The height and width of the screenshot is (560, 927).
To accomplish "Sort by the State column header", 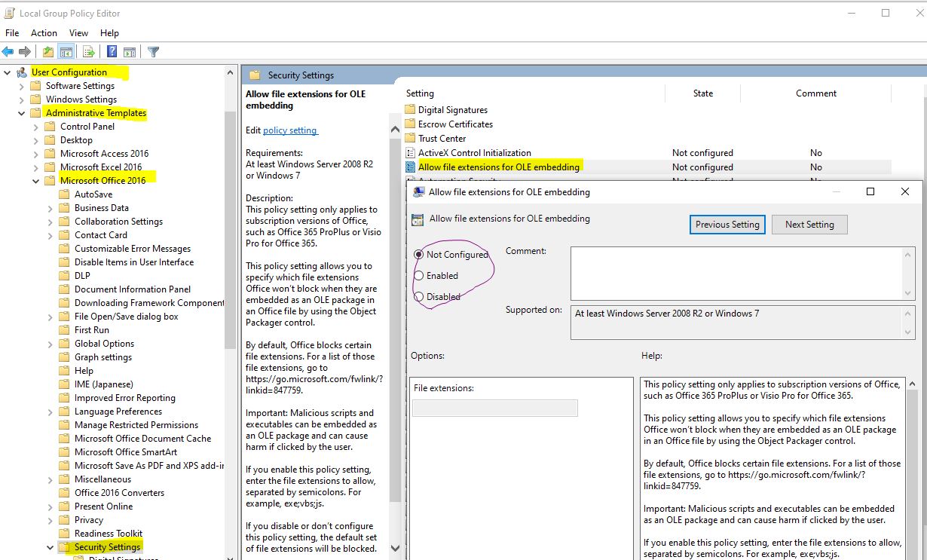I will point(703,93).
